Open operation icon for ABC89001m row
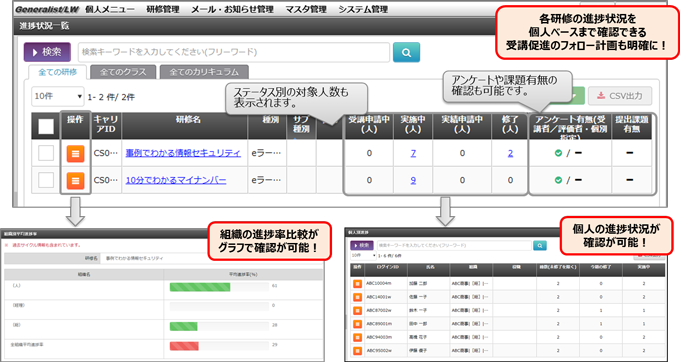Viewport: 680px width, 362px height. (x=357, y=323)
